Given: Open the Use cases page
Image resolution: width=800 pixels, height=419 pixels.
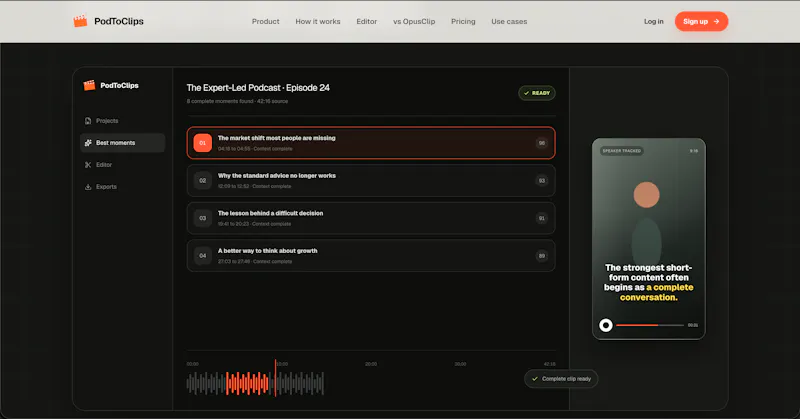Looking at the screenshot, I should pyautogui.click(x=509, y=21).
